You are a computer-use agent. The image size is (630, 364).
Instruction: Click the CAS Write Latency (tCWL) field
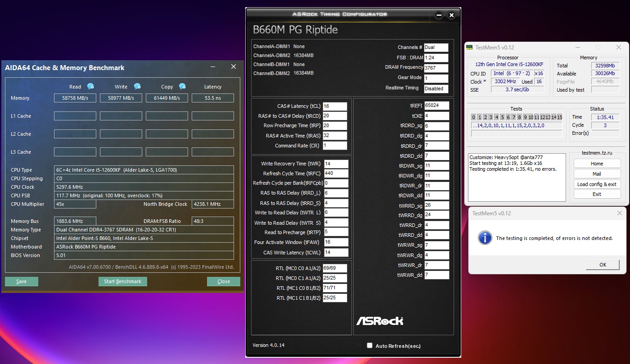(336, 253)
